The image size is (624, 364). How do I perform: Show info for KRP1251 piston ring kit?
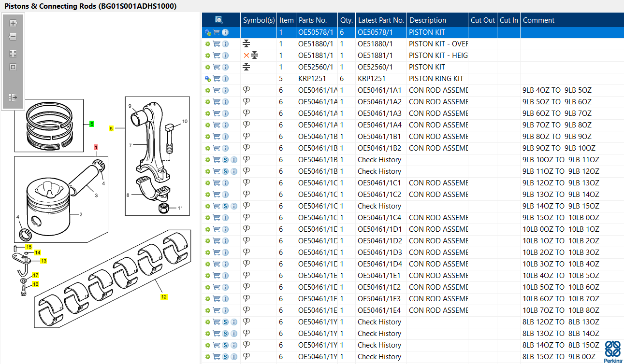click(x=225, y=79)
